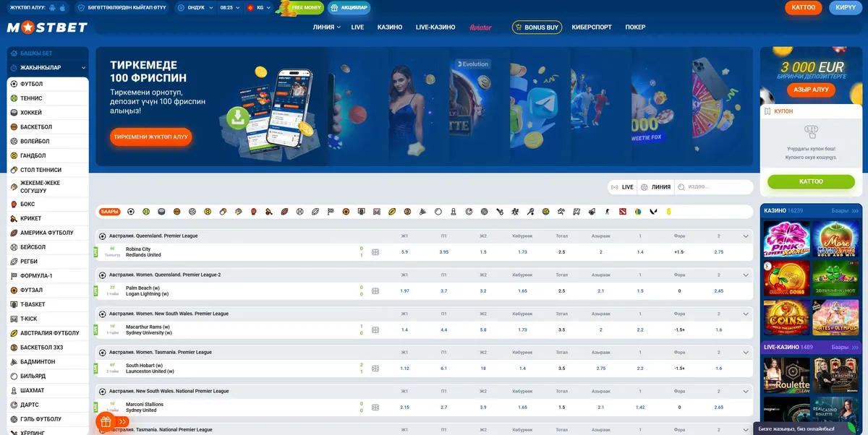Click the FREE MONEY button
Image resolution: width=868 pixels, height=435 pixels.
(302, 8)
